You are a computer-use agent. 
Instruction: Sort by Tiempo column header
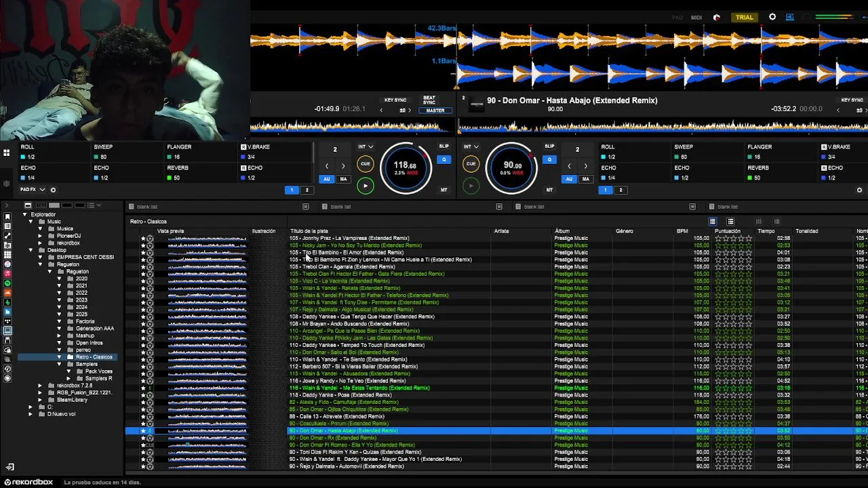click(x=766, y=231)
